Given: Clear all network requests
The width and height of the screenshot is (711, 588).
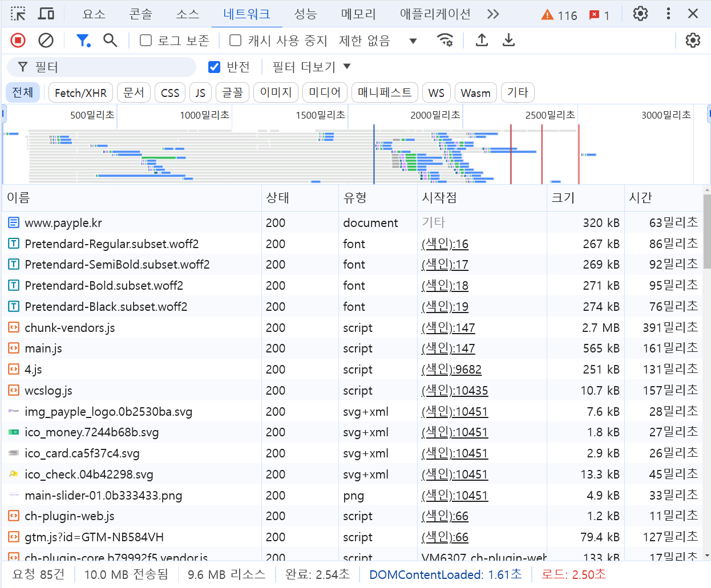Looking at the screenshot, I should (46, 40).
